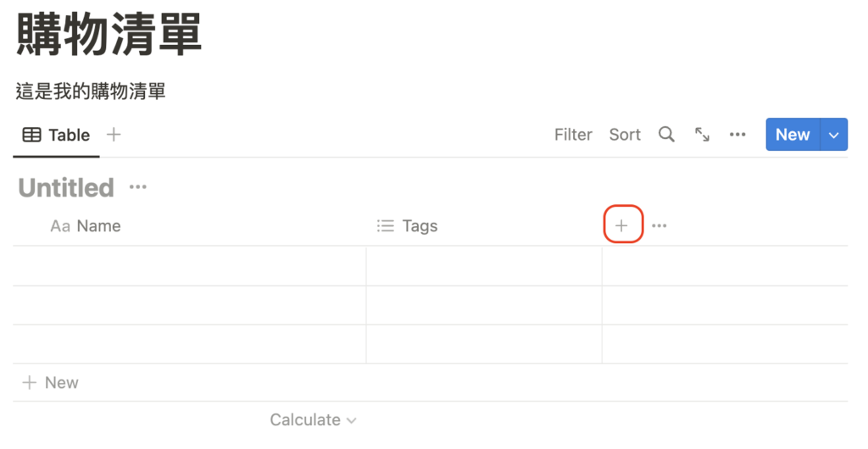Open the Calculate dropdown
Screen dimensions: 868x449
[313, 420]
